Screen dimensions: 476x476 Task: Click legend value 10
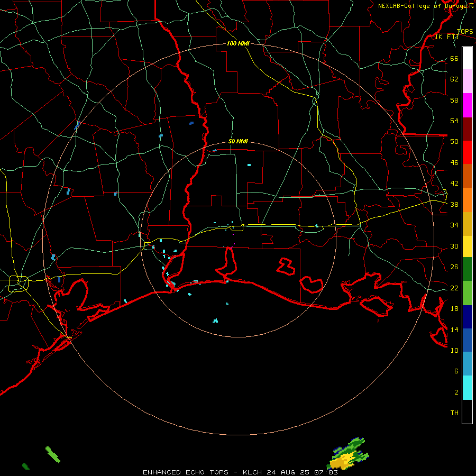(x=454, y=351)
